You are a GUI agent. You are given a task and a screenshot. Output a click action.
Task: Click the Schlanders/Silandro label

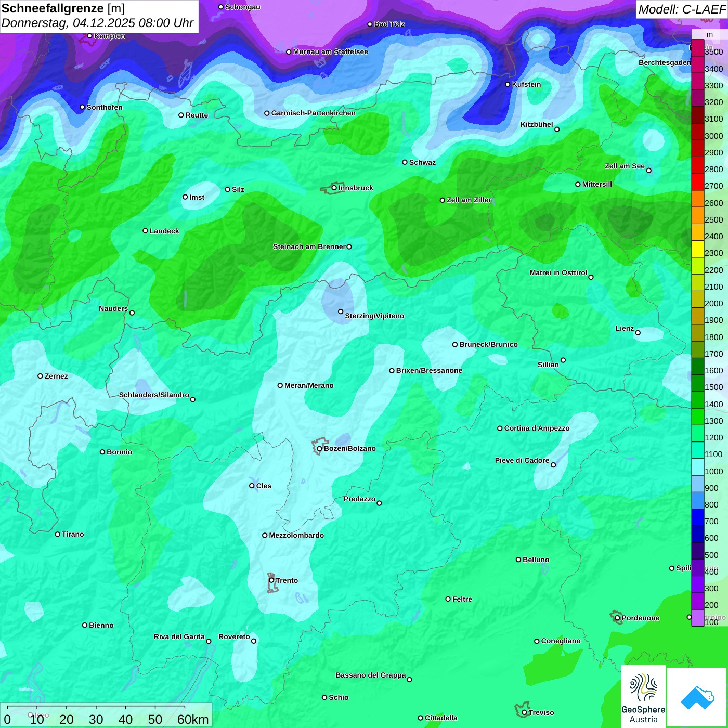pos(154,395)
